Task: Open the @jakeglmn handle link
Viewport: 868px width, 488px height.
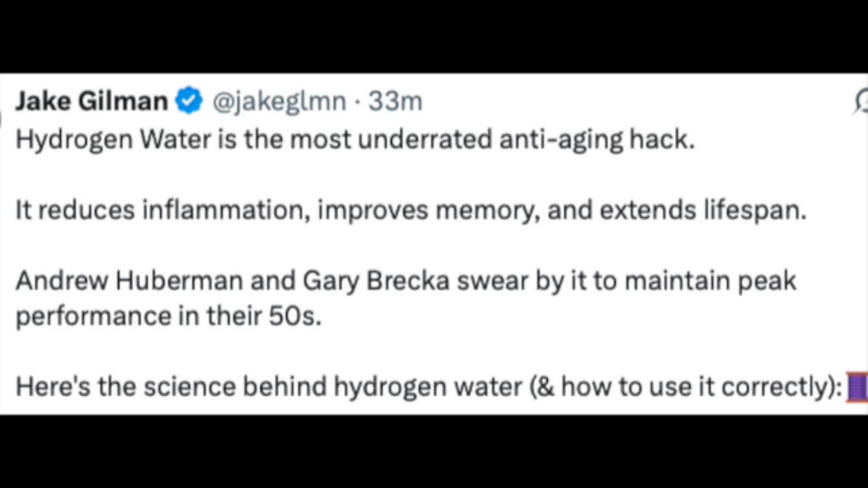Action: (x=279, y=102)
